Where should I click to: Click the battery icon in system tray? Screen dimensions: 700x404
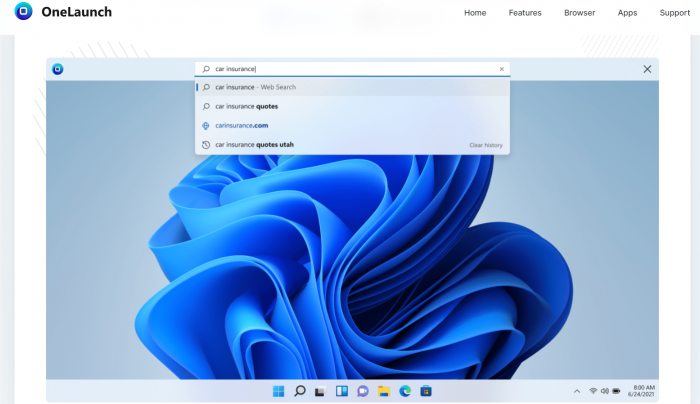(617, 391)
